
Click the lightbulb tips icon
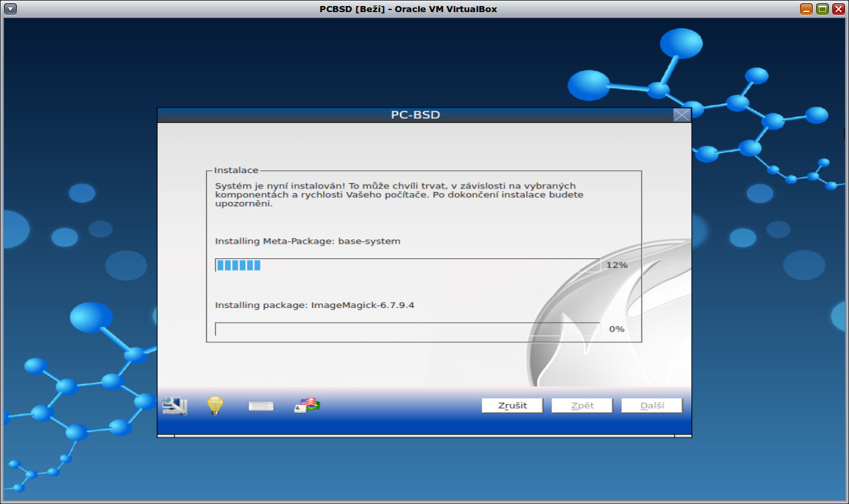[x=214, y=405]
